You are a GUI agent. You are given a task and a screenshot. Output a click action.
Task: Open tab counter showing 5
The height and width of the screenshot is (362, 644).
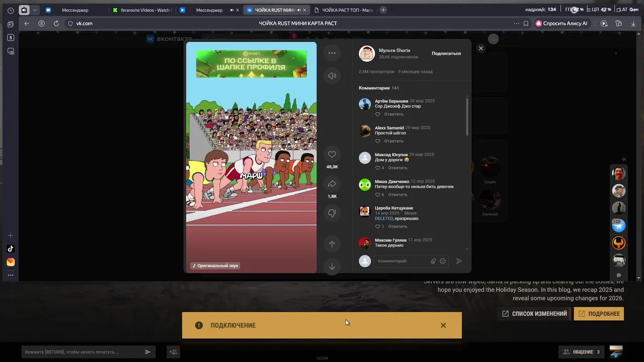[x=11, y=38]
